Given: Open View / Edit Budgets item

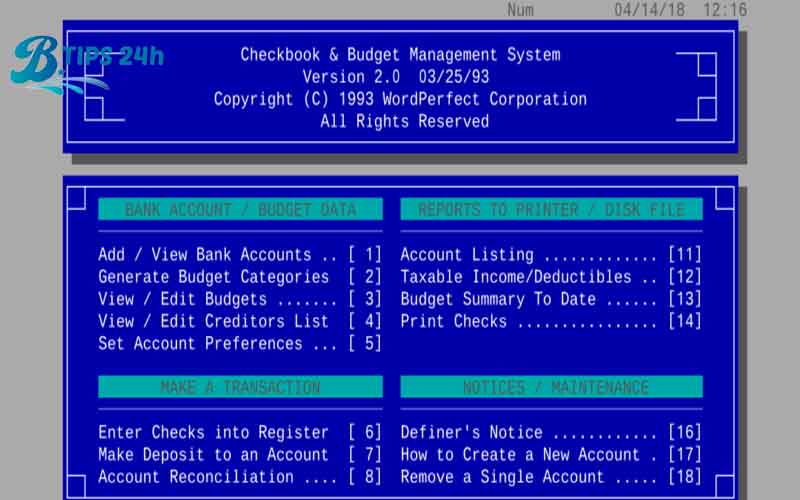Looking at the screenshot, I should pos(240,299).
